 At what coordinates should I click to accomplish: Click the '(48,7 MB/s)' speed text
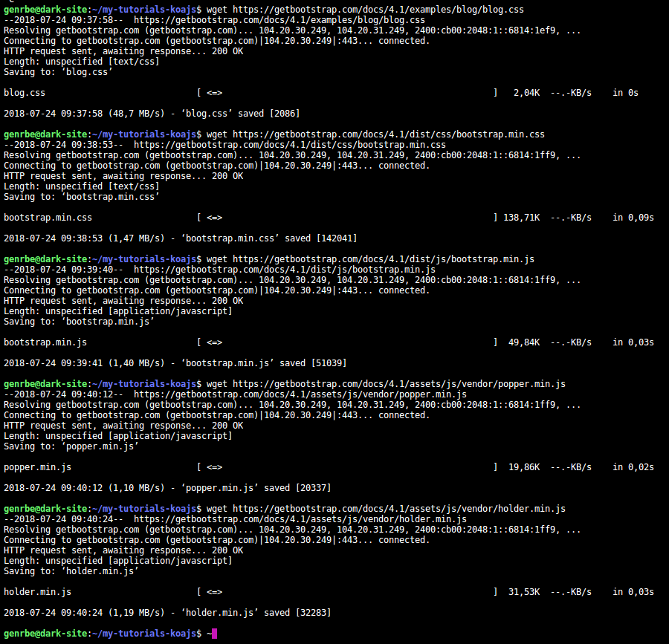pyautogui.click(x=136, y=114)
